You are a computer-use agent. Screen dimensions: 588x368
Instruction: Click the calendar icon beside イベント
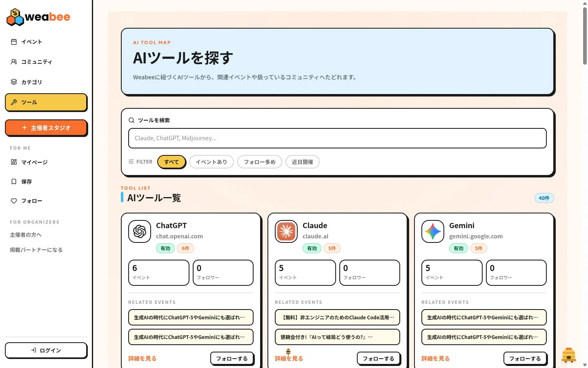[14, 42]
